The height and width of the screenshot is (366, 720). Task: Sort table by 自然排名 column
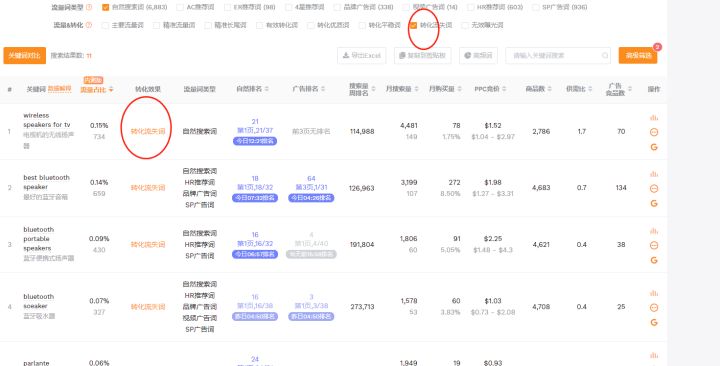coord(267,89)
